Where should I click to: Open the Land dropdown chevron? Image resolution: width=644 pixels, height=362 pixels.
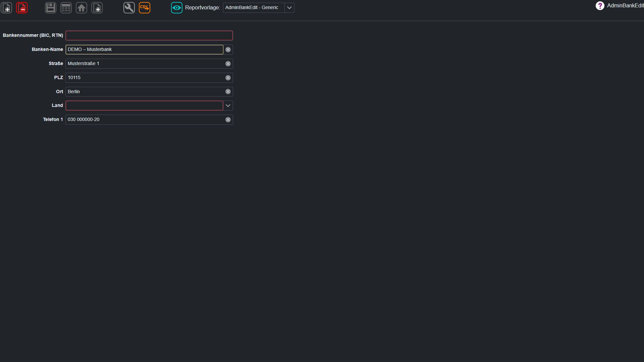click(228, 106)
